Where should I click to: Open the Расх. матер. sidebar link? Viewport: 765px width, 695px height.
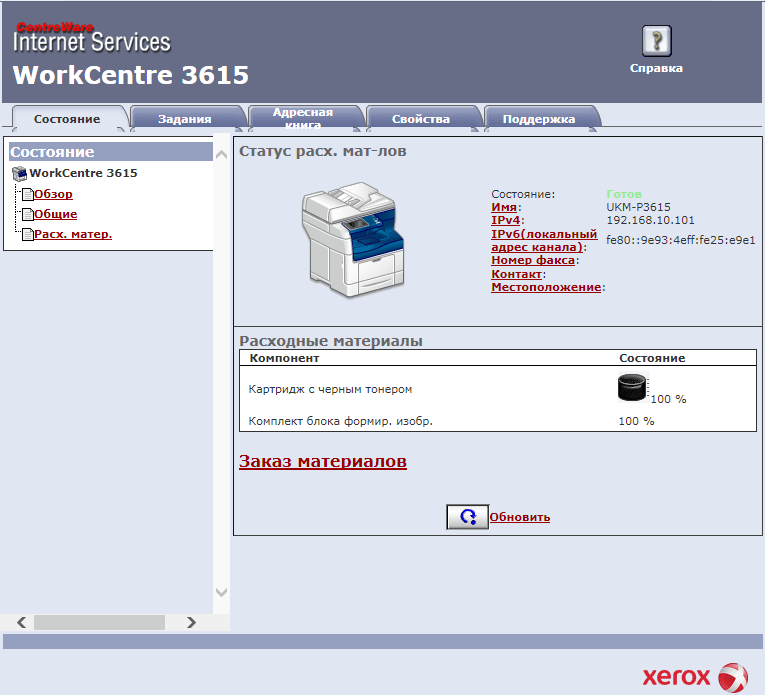click(73, 234)
